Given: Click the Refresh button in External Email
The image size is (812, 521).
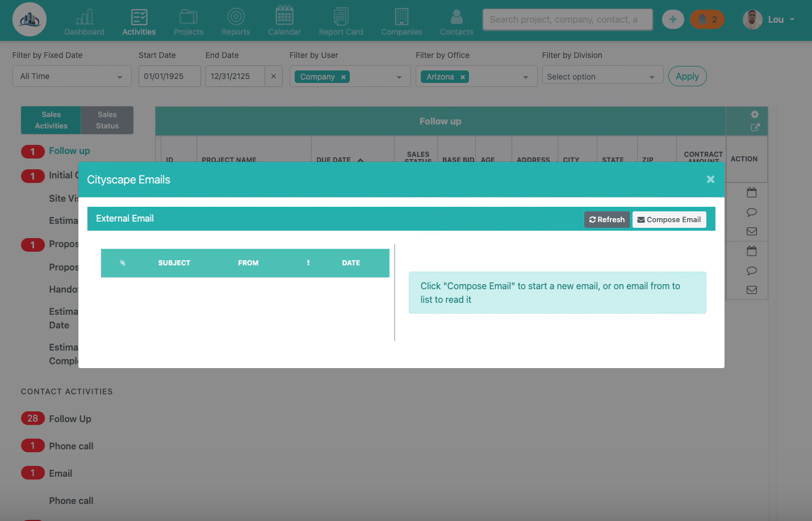Looking at the screenshot, I should click(606, 220).
